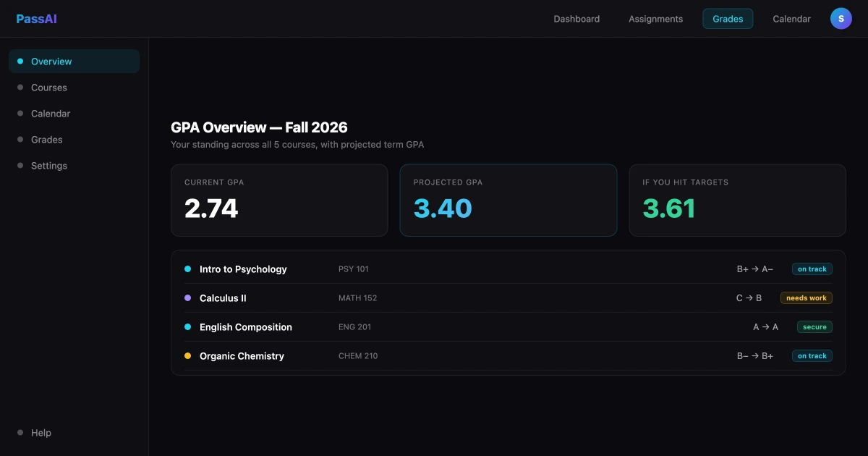868x456 pixels.
Task: Click the cyan dot beside English Composition
Action: tap(187, 327)
